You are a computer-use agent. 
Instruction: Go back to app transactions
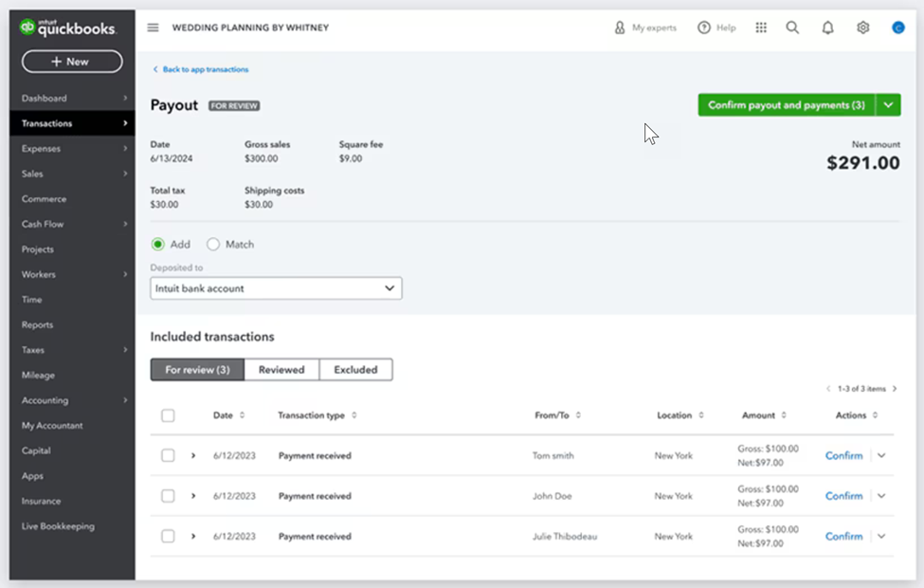[200, 69]
